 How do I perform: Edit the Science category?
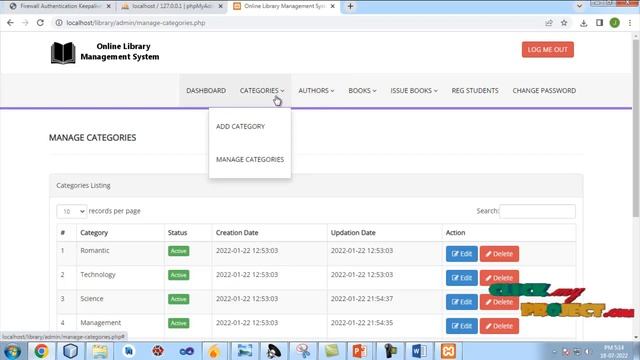click(x=462, y=302)
